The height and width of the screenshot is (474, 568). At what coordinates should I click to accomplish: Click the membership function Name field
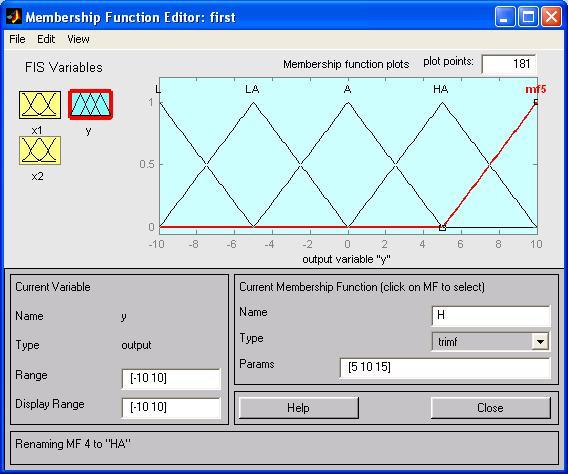(491, 315)
